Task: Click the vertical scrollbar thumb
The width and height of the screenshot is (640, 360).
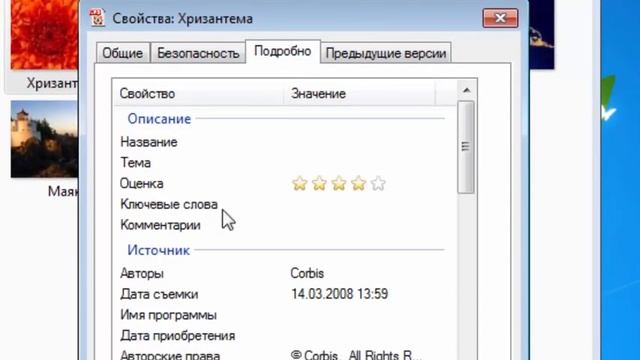Action: pyautogui.click(x=466, y=147)
